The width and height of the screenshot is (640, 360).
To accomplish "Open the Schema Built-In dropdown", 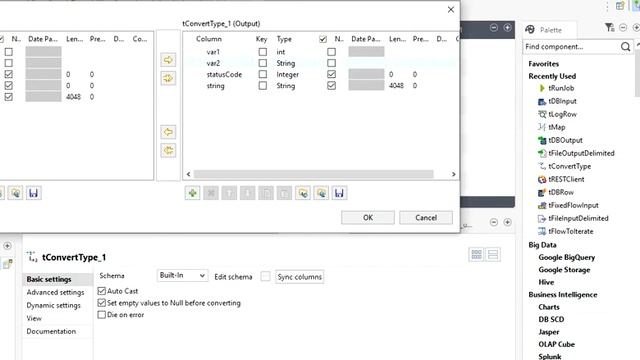I will click(x=182, y=276).
